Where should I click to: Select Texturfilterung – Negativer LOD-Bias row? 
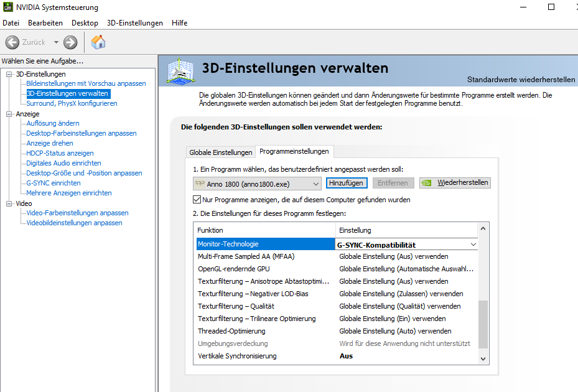tap(337, 294)
